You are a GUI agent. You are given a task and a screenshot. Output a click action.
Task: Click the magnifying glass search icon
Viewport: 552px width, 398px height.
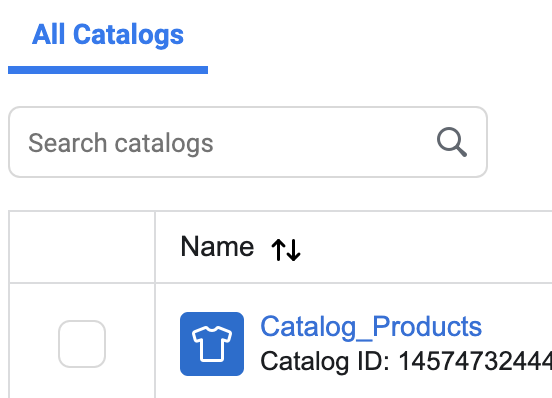tap(452, 142)
